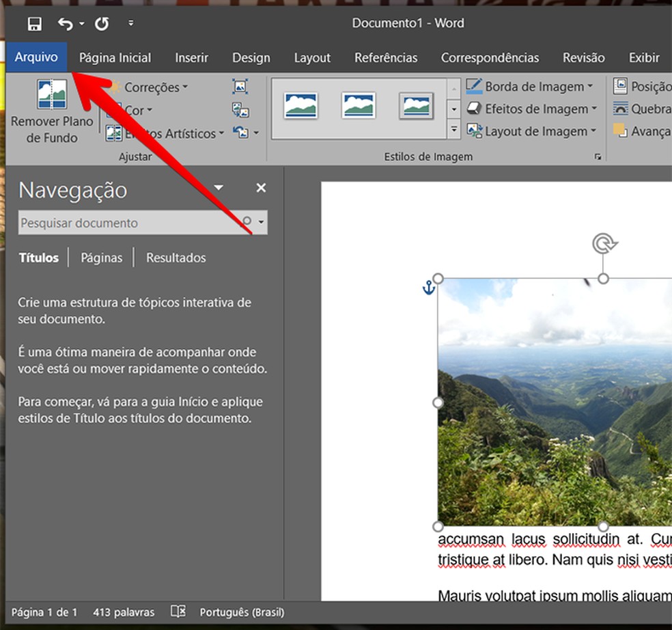The height and width of the screenshot is (630, 672).
Task: Close the Navegação pane
Action: click(261, 188)
